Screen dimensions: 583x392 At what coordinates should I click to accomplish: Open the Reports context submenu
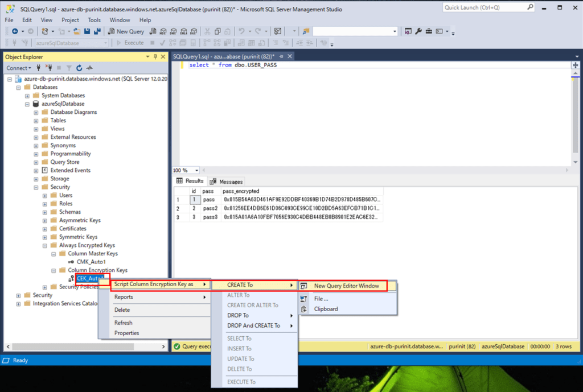[x=160, y=297]
